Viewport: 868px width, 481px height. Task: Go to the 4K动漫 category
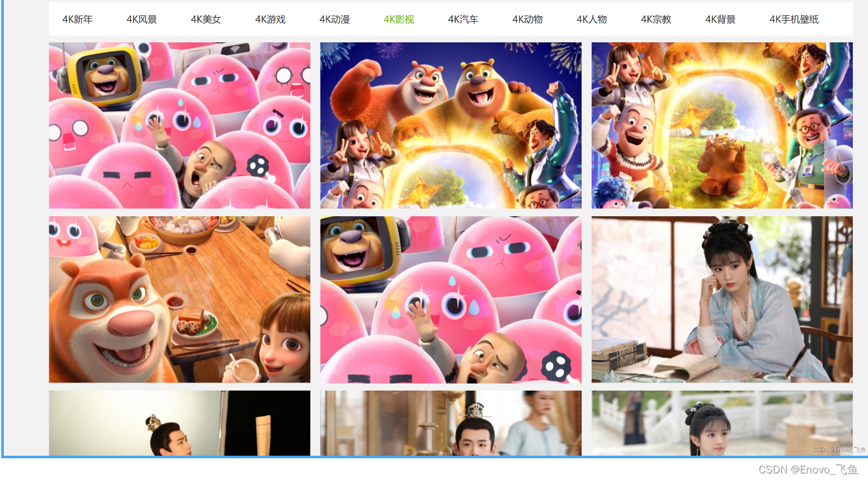tap(334, 20)
